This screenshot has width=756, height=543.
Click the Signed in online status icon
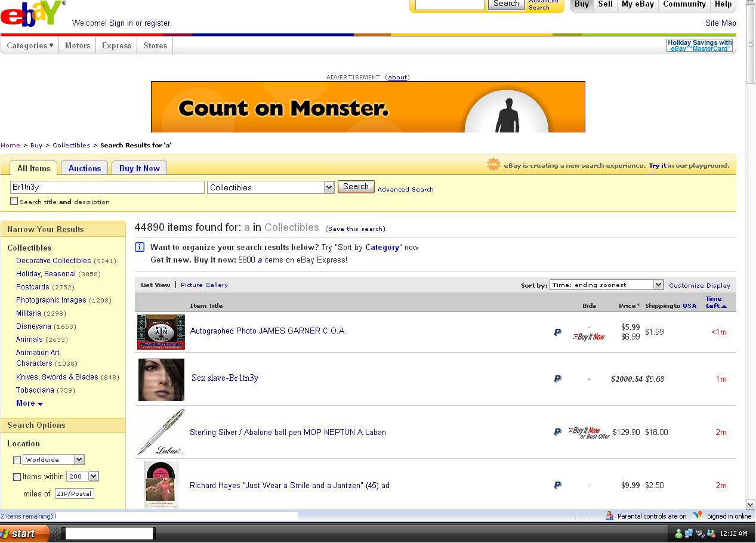tap(698, 516)
